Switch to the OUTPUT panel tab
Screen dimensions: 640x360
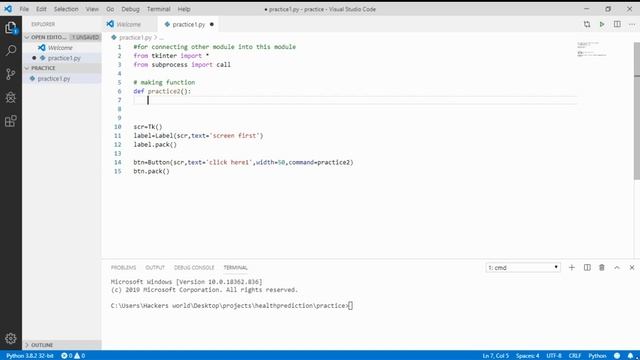(155, 268)
